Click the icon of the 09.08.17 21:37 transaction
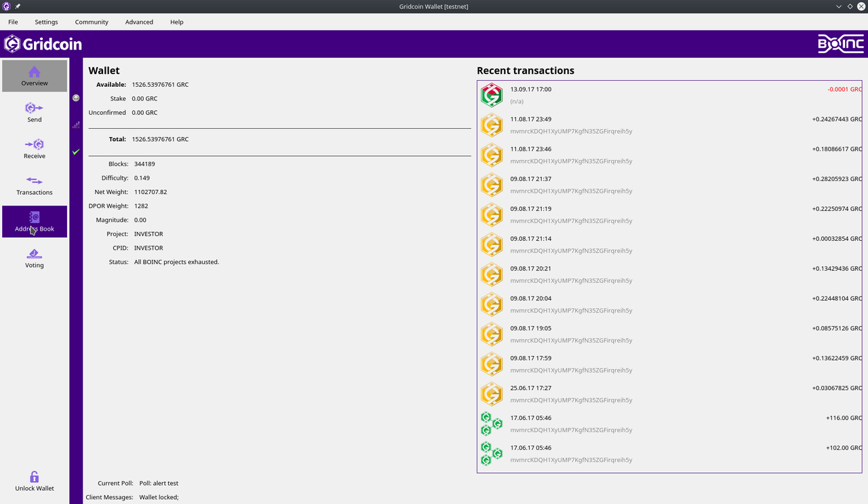 (492, 185)
